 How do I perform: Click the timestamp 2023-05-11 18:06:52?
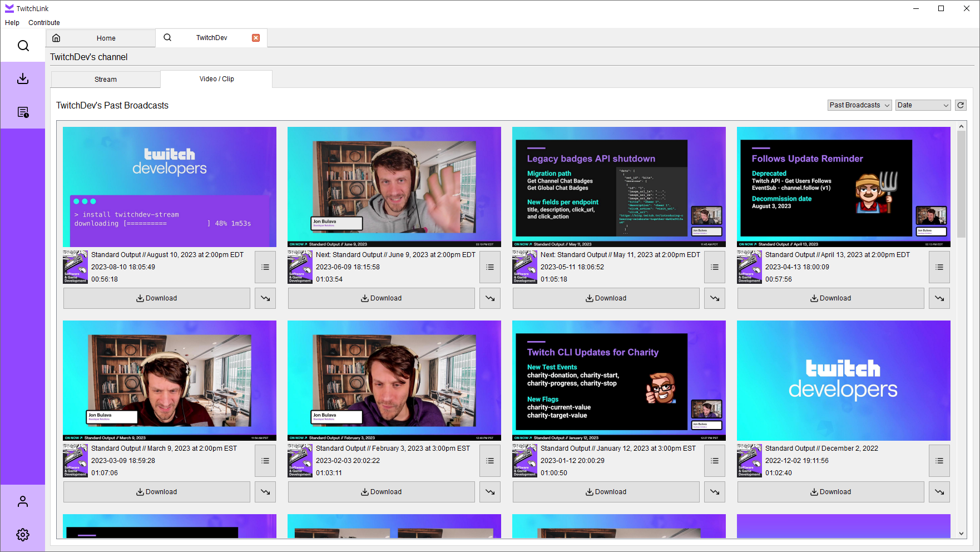click(x=572, y=267)
